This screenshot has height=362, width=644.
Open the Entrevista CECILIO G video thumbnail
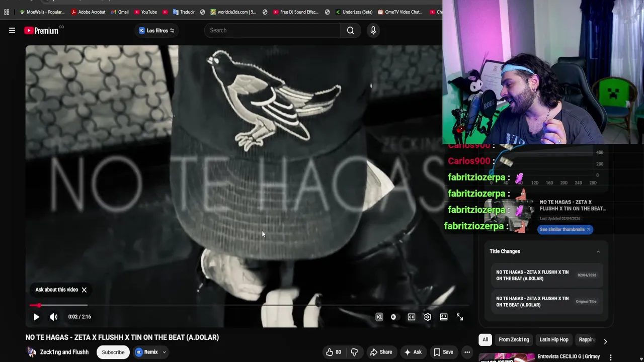[x=507, y=357]
